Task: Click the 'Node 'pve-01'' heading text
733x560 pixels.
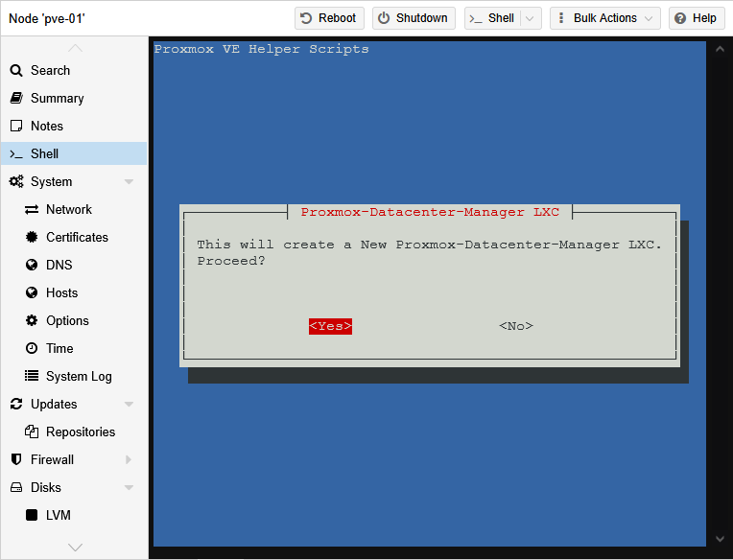Action: (47, 18)
